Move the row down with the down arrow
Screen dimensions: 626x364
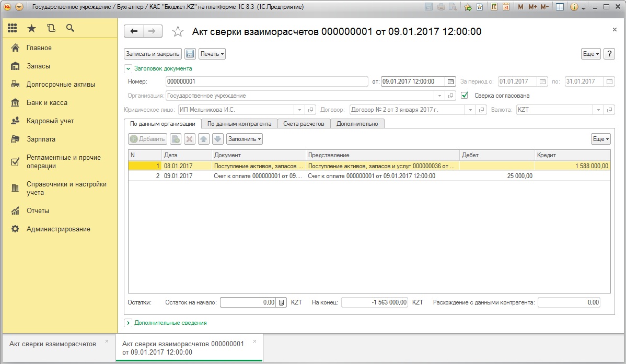pyautogui.click(x=217, y=139)
